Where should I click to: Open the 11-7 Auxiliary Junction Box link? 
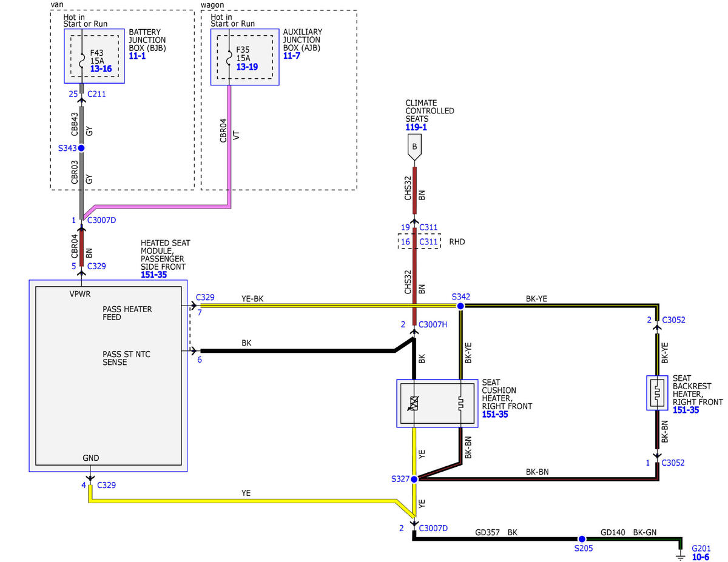pyautogui.click(x=291, y=55)
